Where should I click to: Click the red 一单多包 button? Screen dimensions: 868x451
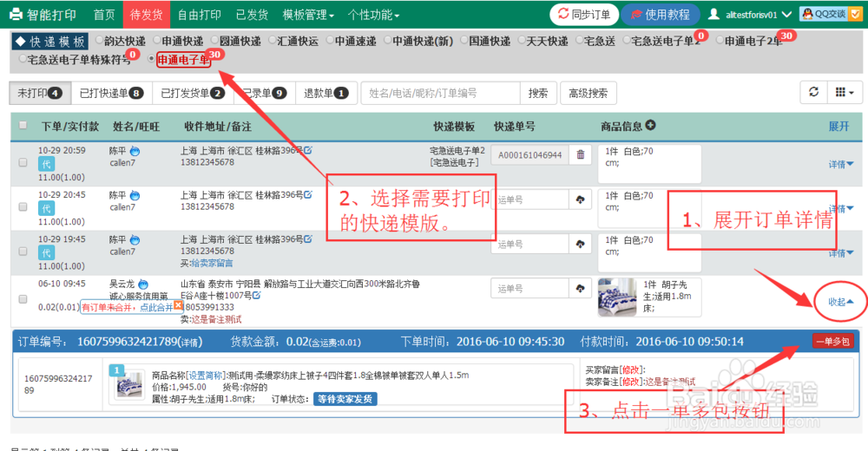click(833, 341)
